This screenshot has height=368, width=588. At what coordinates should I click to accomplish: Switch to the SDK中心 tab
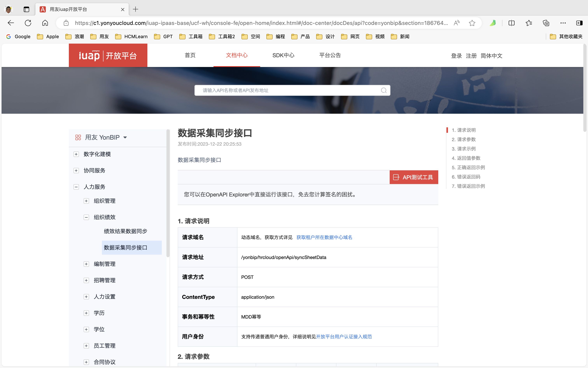(x=283, y=55)
